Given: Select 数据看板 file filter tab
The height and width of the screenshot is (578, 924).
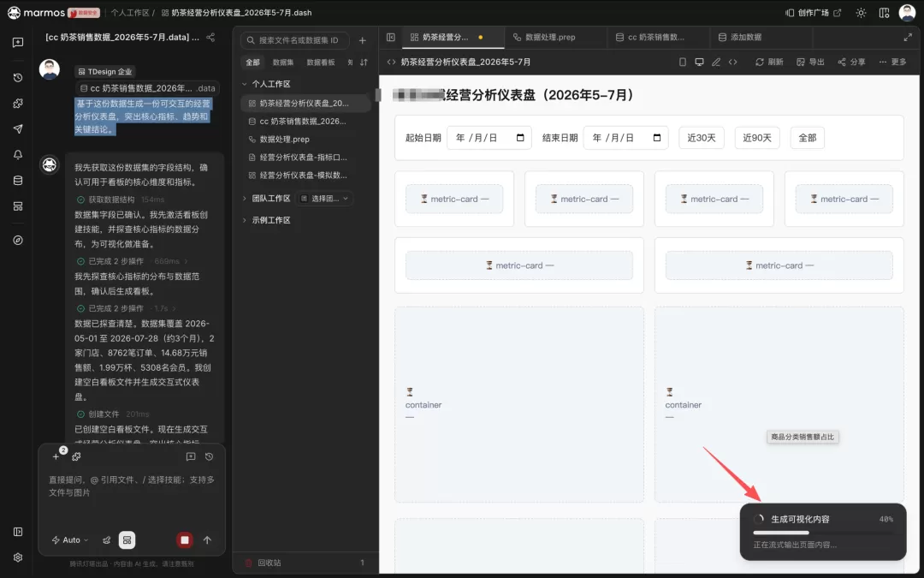Looking at the screenshot, I should point(321,62).
